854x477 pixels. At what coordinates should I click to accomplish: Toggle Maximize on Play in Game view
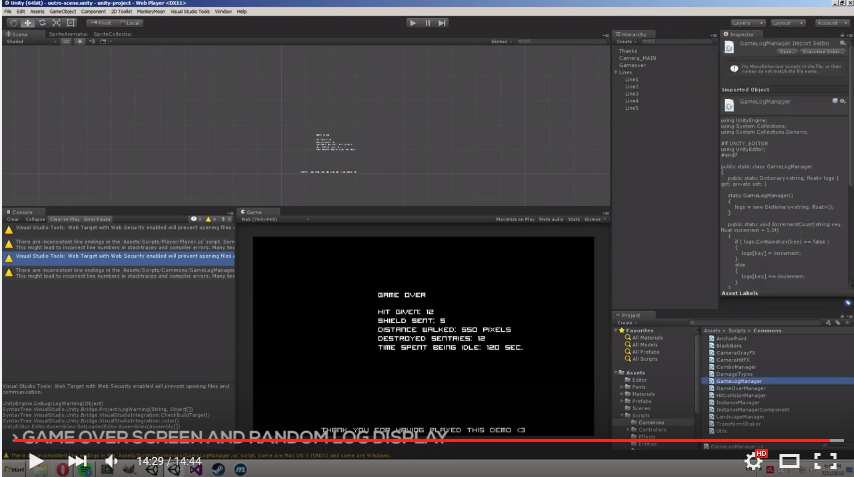tap(515, 219)
